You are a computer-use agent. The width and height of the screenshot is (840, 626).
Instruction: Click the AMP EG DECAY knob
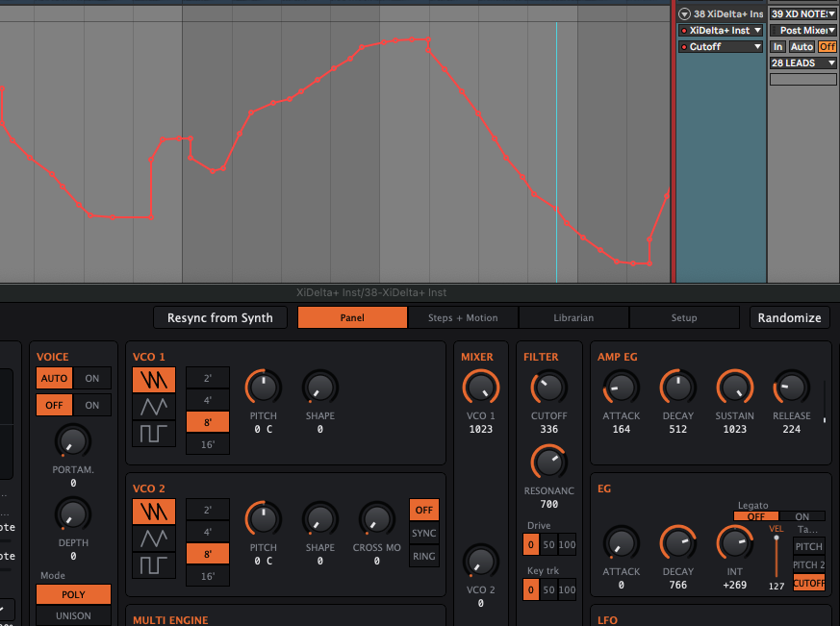tap(677, 388)
